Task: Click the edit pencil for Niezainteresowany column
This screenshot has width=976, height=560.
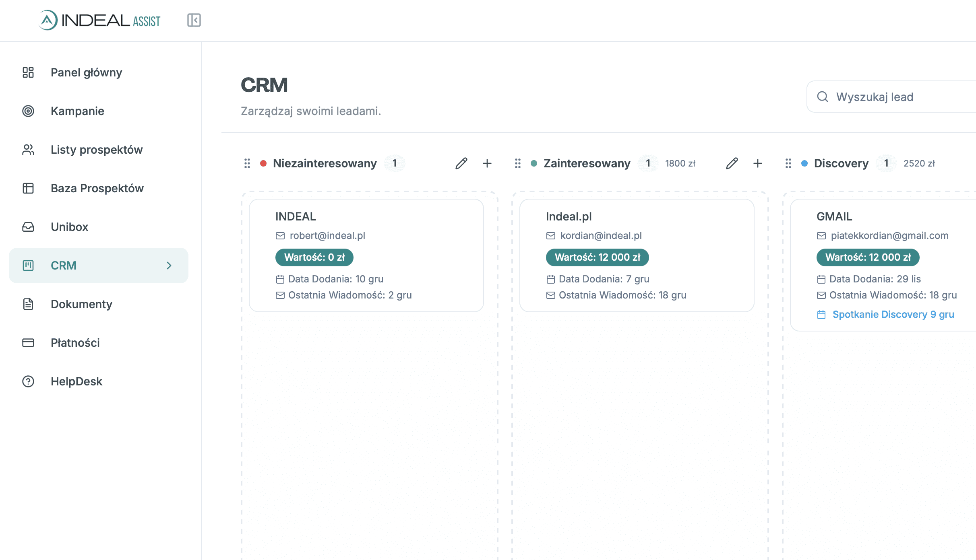Action: point(461,163)
